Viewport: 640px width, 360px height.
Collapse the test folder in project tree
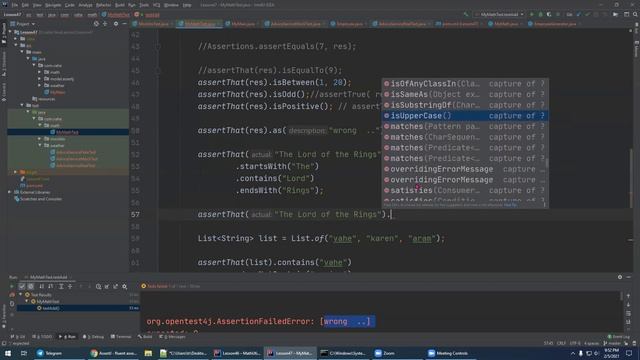tap(22, 105)
